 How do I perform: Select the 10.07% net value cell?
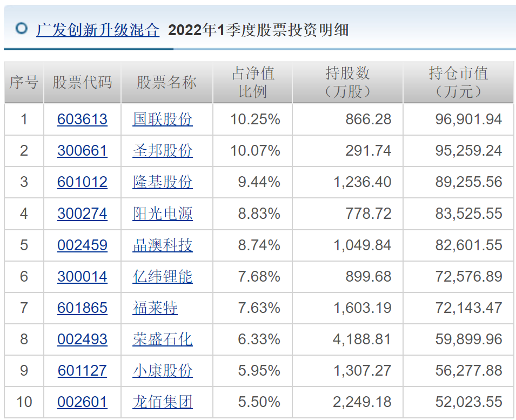point(252,151)
